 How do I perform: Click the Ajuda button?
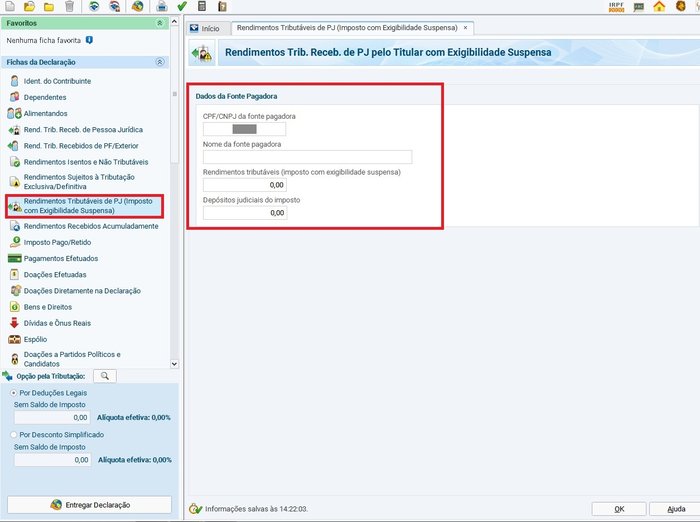(675, 509)
